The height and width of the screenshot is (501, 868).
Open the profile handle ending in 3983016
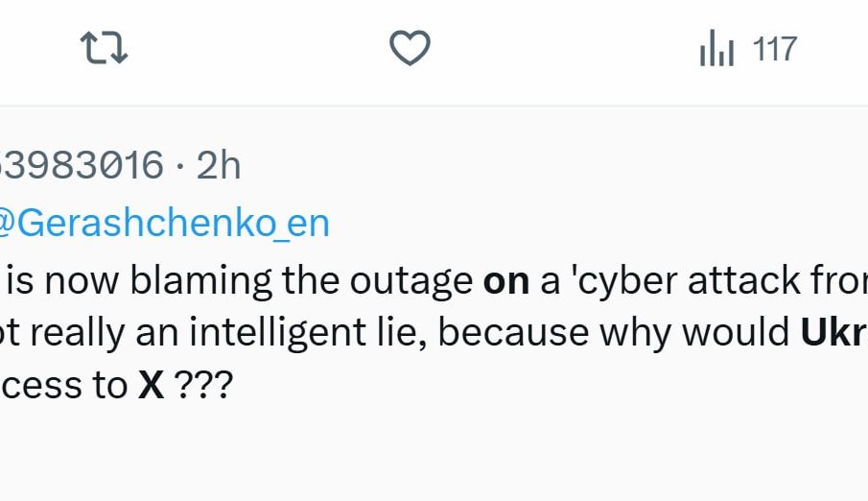82,165
